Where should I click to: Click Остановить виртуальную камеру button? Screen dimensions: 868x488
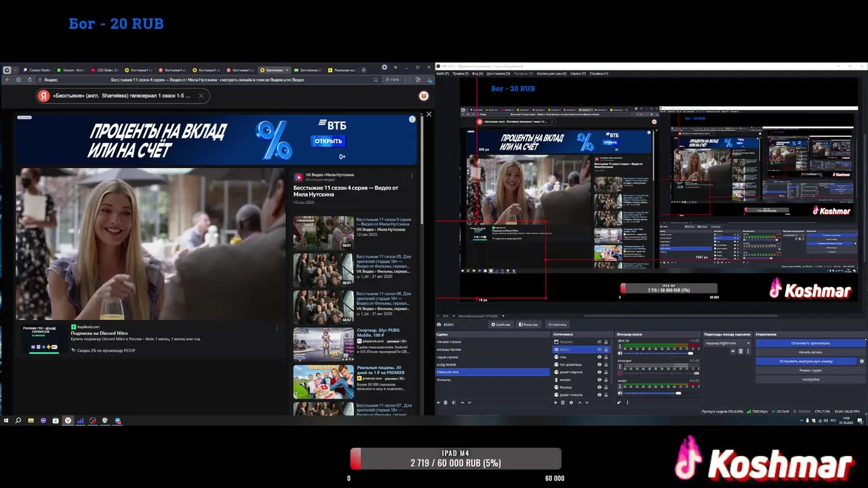tap(806, 361)
